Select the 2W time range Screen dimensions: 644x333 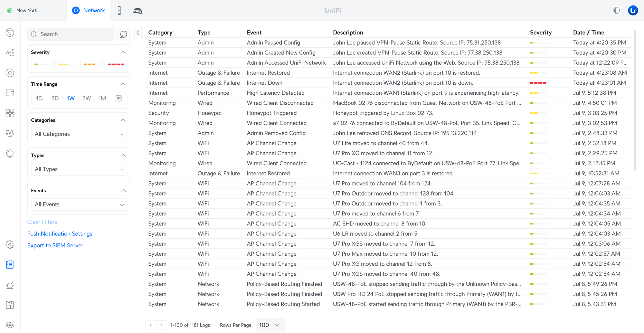pos(86,99)
